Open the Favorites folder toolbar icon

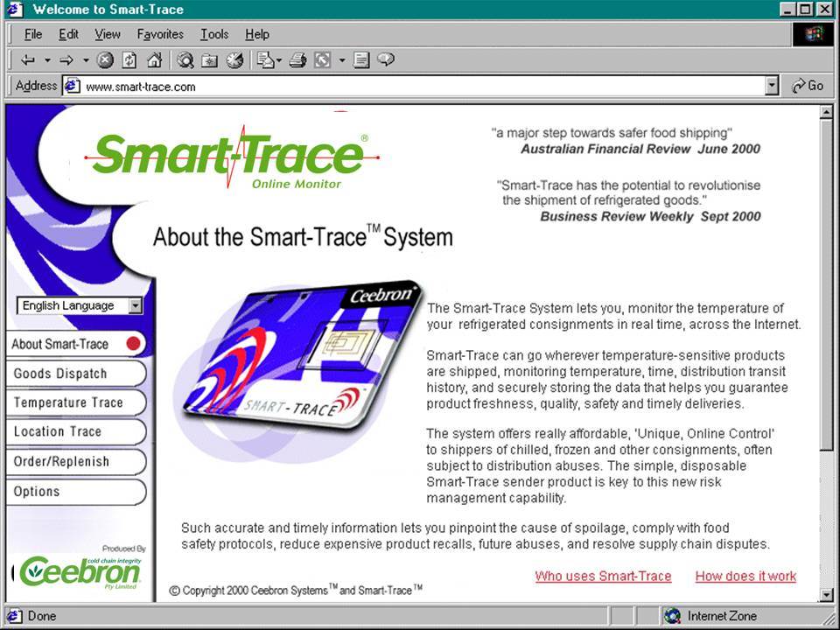click(x=209, y=60)
